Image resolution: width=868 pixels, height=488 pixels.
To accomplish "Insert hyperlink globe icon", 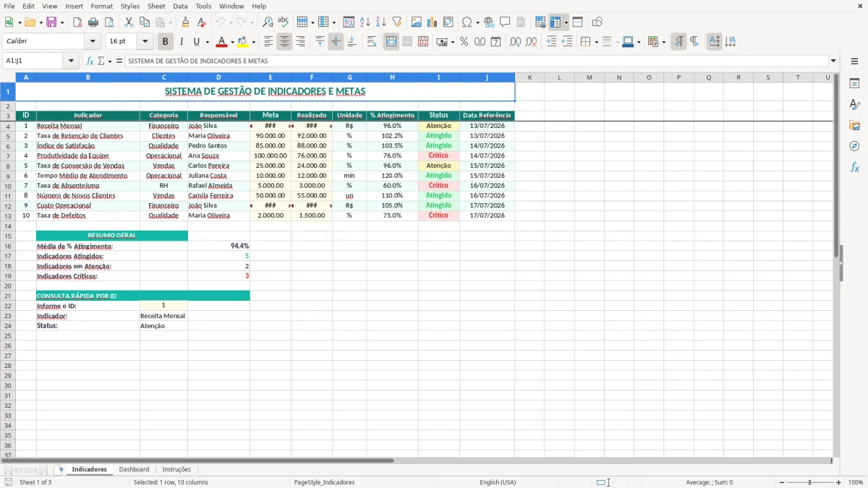I will pyautogui.click(x=489, y=22).
